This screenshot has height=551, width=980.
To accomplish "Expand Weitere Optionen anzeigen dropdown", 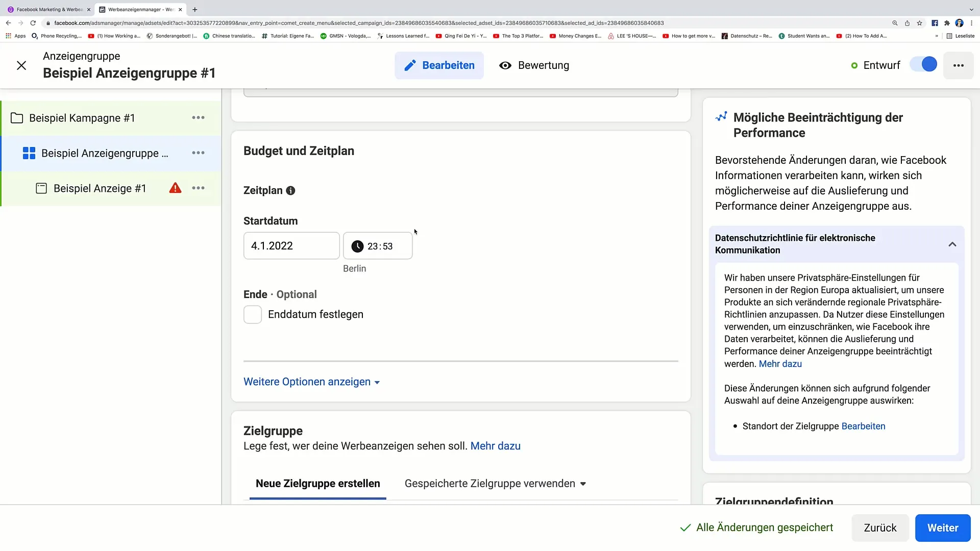I will point(312,382).
